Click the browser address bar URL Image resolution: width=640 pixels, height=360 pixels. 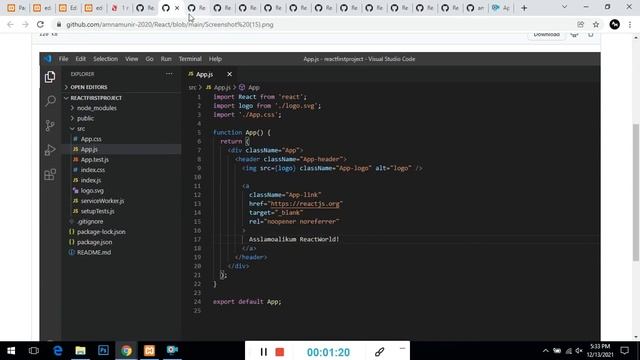click(x=170, y=24)
